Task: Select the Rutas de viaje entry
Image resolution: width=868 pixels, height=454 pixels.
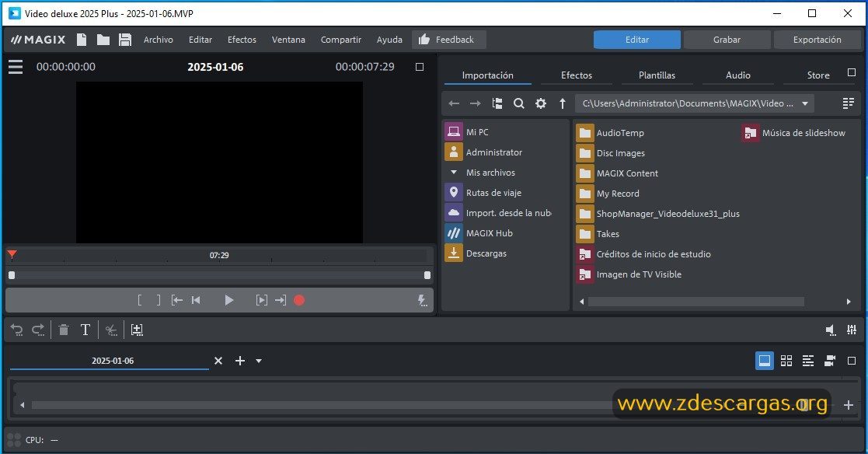Action: pyautogui.click(x=483, y=193)
